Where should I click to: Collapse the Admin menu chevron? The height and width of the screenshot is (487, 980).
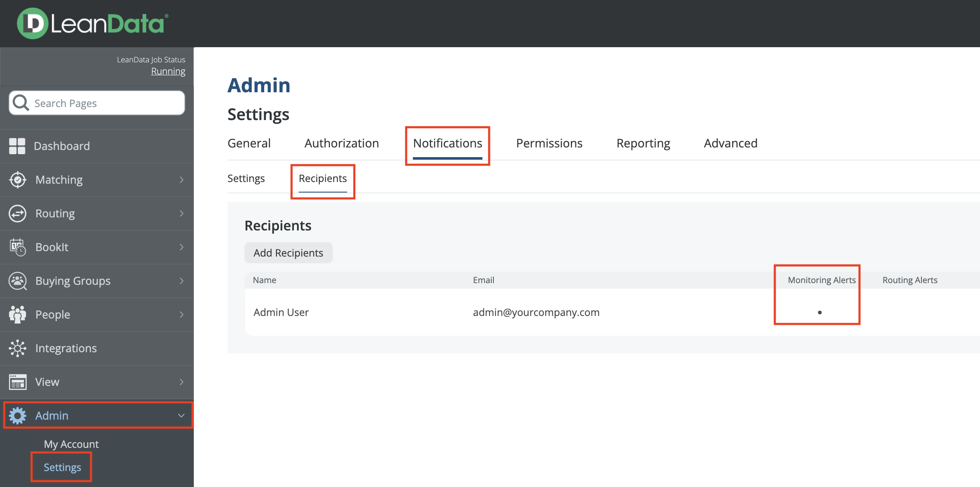click(182, 416)
